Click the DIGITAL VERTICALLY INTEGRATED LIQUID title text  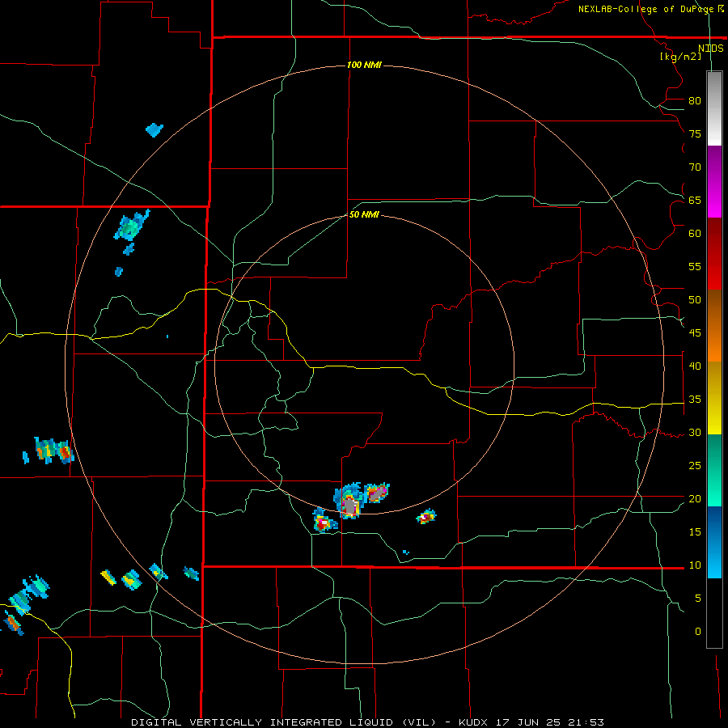[285, 722]
